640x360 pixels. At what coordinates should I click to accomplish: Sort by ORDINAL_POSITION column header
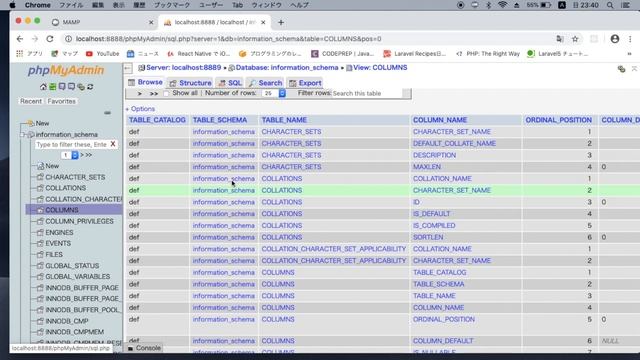558,120
